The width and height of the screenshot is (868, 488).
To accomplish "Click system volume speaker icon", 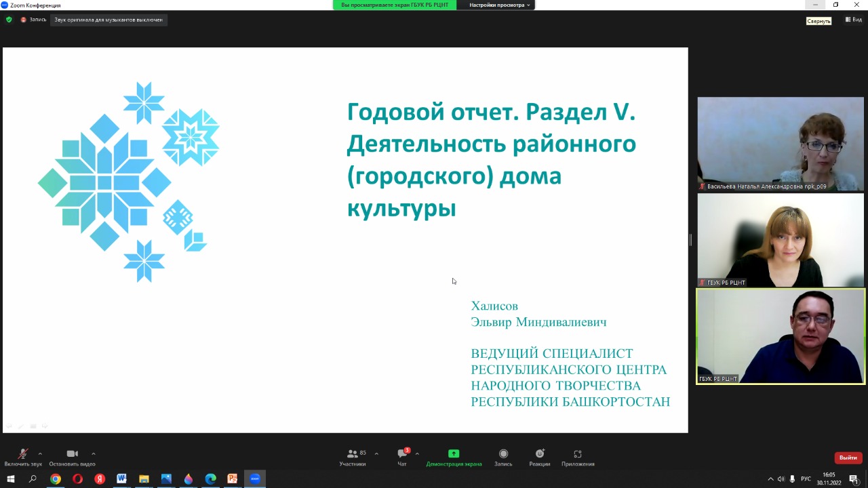I will tap(781, 479).
